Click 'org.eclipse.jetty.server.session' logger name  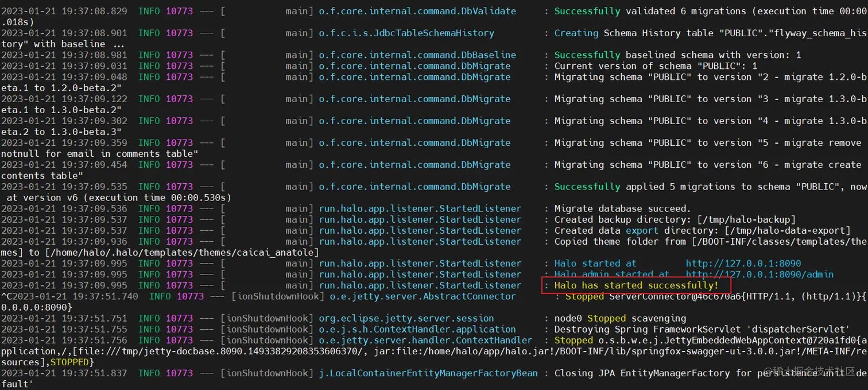pos(406,318)
